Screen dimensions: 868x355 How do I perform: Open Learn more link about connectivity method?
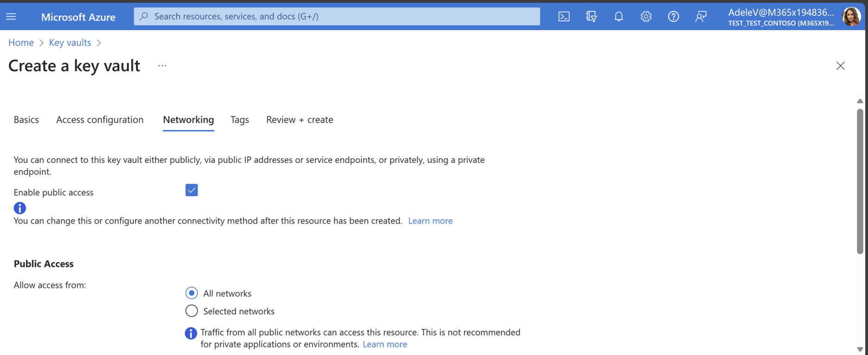click(430, 221)
